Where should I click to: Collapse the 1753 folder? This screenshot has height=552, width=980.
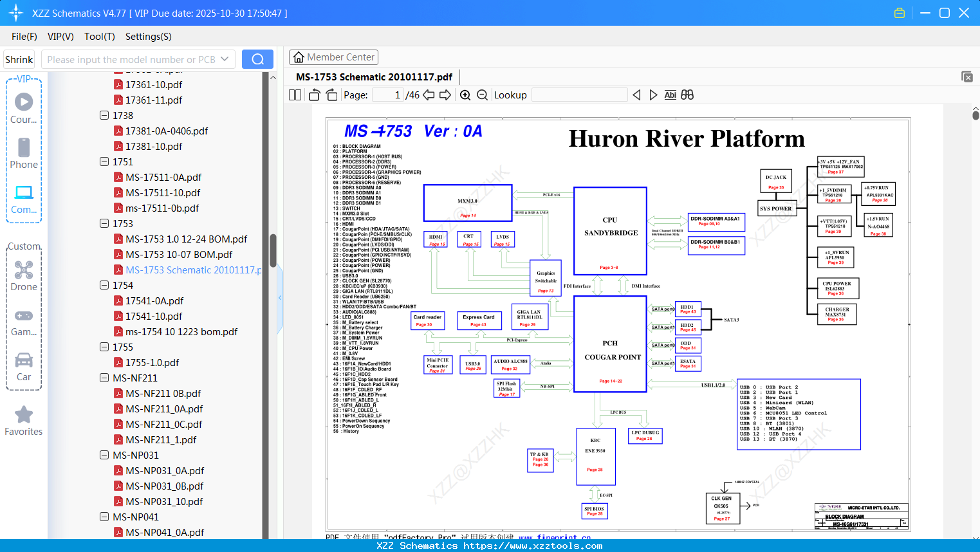point(104,224)
